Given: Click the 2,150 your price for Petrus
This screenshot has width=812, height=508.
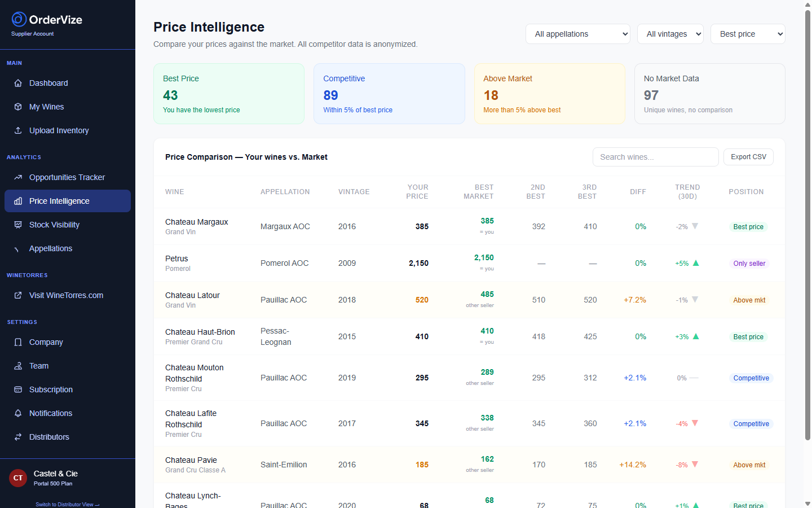Looking at the screenshot, I should point(418,263).
